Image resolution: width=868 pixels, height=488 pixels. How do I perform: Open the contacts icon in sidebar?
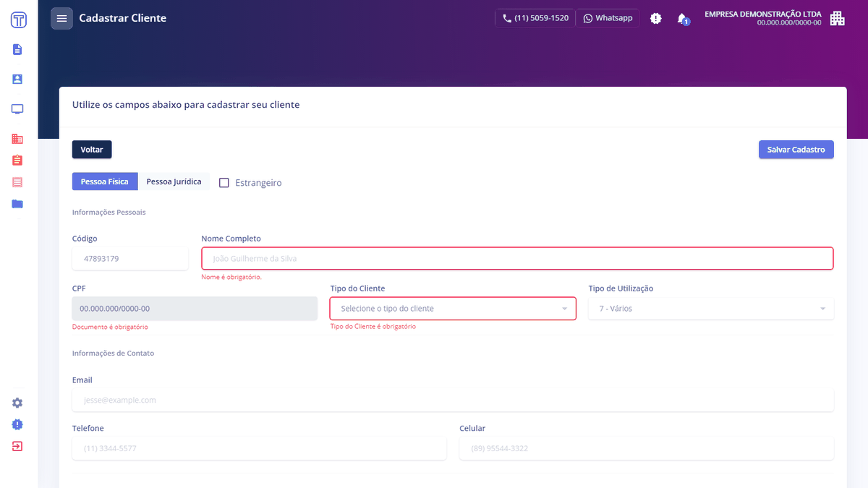(17, 79)
